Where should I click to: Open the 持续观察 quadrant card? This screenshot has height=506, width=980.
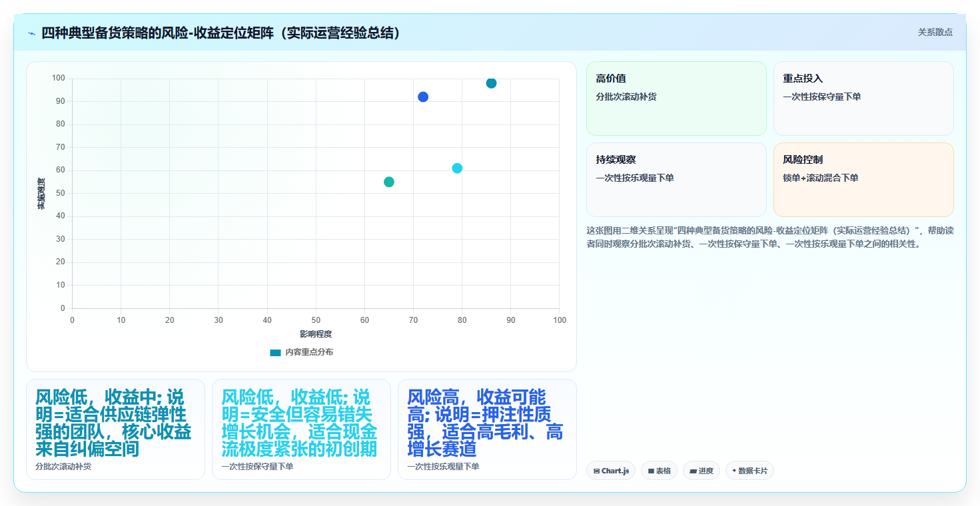[676, 180]
